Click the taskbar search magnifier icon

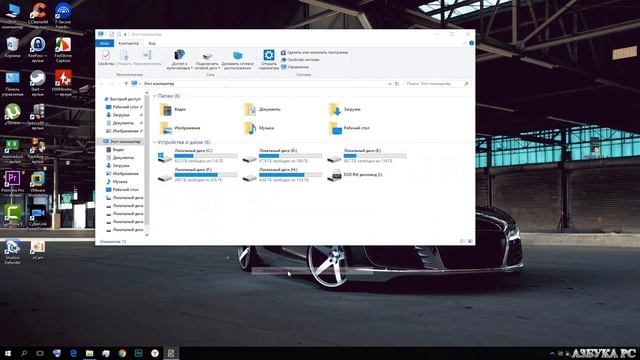pos(24,353)
